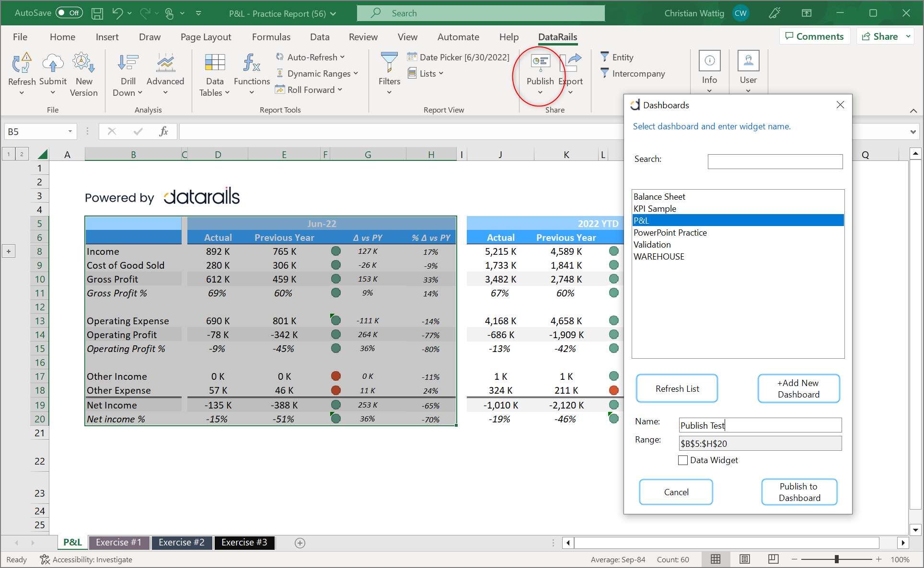Open the Date Picker

pos(459,57)
